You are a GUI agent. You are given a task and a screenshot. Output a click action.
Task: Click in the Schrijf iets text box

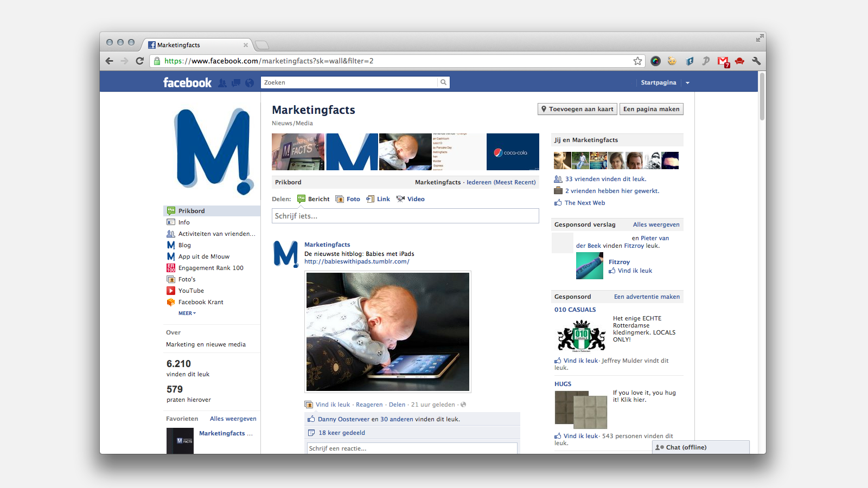[405, 216]
